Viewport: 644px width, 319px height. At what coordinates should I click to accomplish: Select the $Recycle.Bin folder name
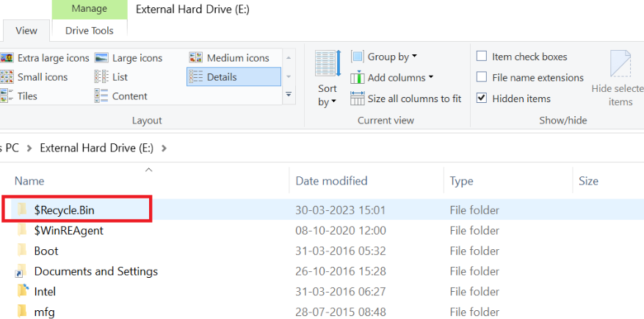coord(64,210)
